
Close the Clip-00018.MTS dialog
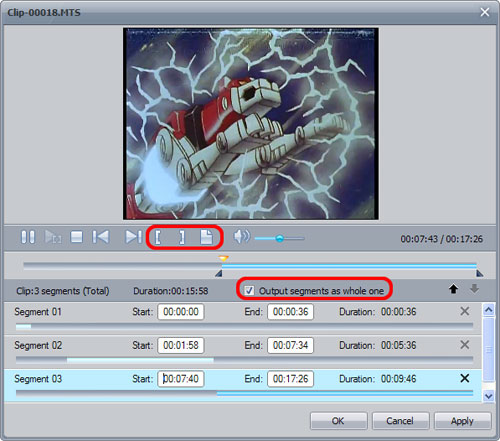pyautogui.click(x=485, y=12)
